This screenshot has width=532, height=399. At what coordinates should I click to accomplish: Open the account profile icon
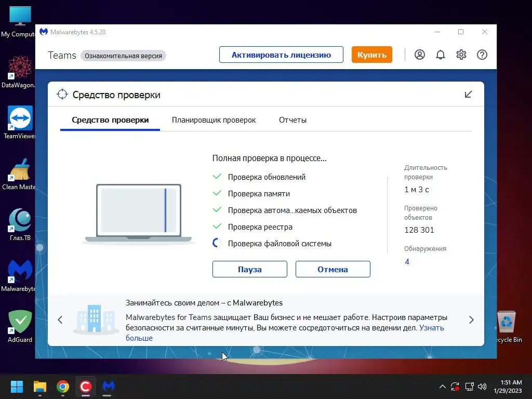coord(420,55)
